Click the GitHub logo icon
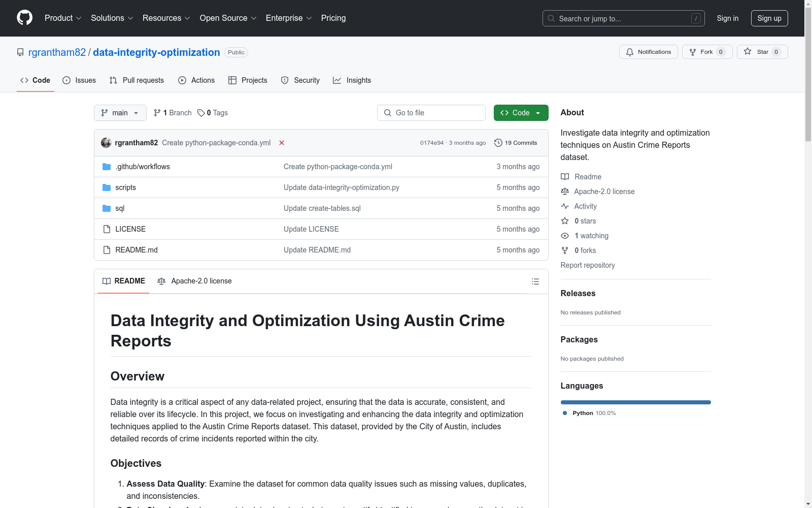Screen dimensions: 812x508 24,18
